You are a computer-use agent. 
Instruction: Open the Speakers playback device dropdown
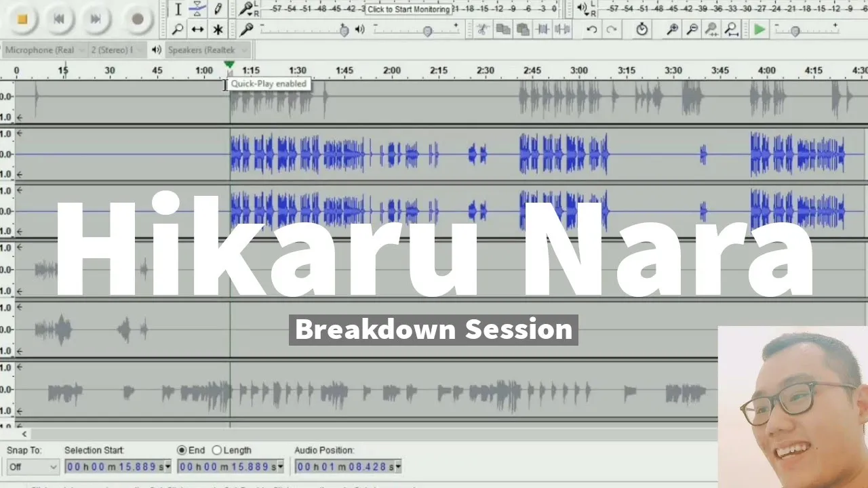(x=208, y=50)
